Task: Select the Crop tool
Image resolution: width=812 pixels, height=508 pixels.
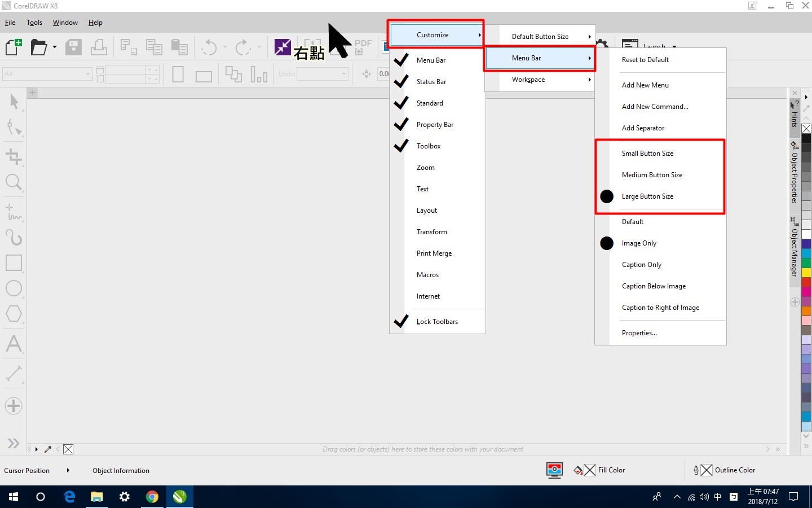Action: pyautogui.click(x=14, y=156)
